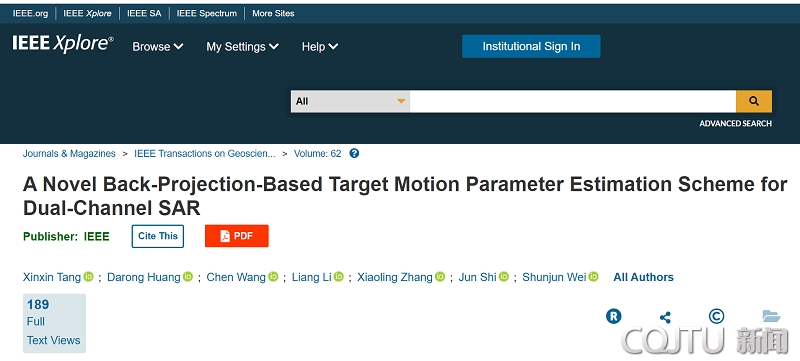Click the copyright C icon
The width and height of the screenshot is (800, 361).
coord(716,316)
